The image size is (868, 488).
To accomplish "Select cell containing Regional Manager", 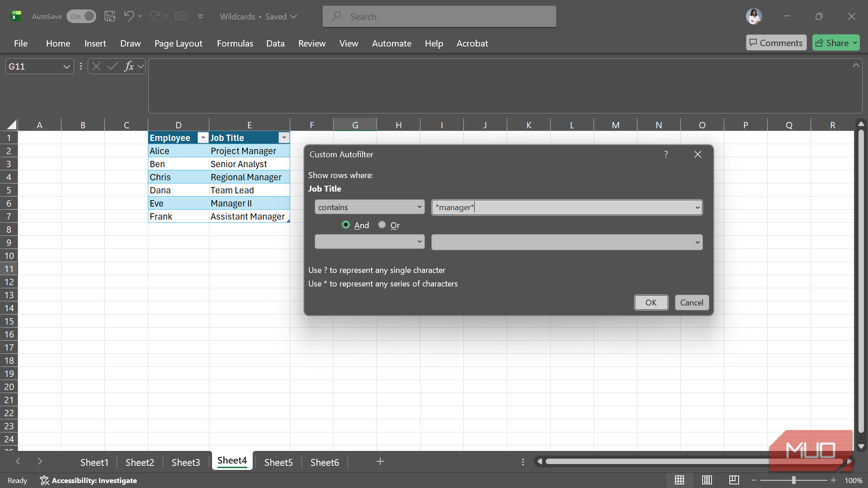I will (x=249, y=177).
